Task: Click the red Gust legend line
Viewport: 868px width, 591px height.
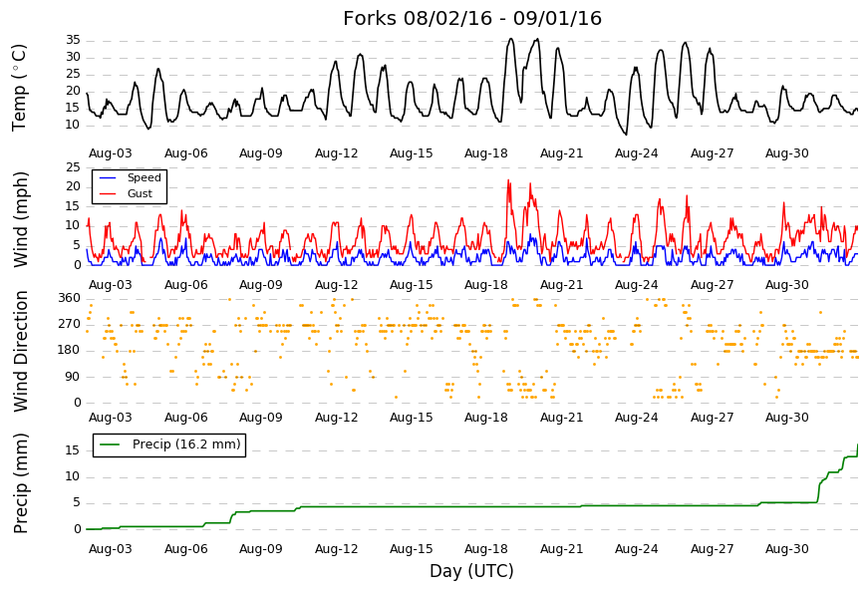Action: 108,193
